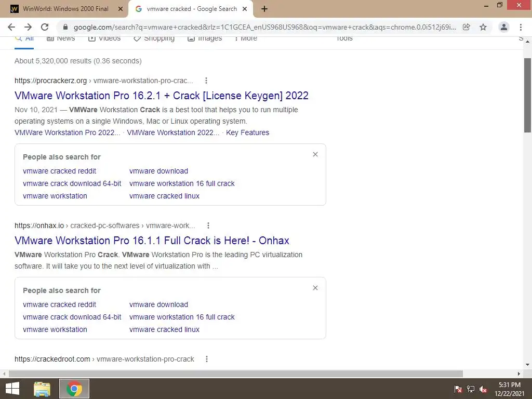Open the muted volume tray icon
The image size is (532, 399).
483,389
